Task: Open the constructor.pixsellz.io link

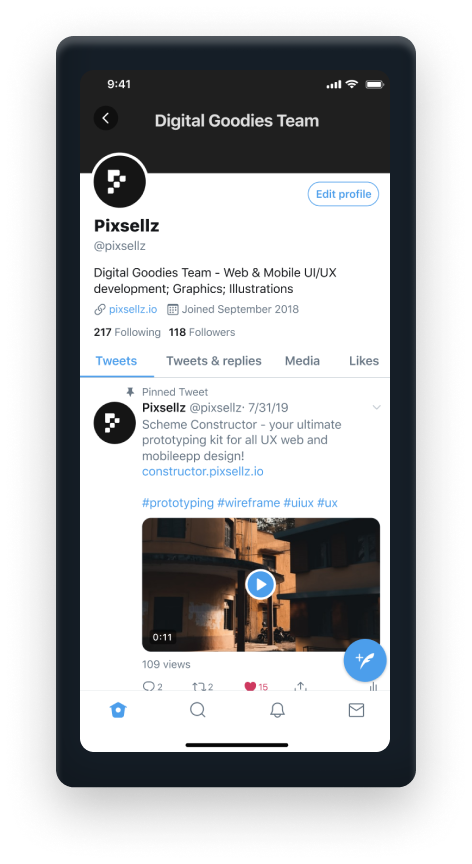Action: 203,472
